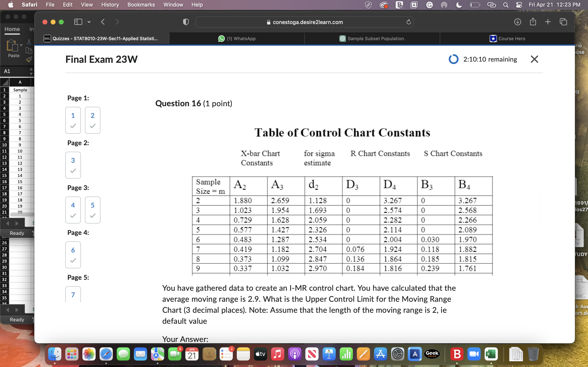Image resolution: width=588 pixels, height=367 pixels.
Task: Click the Excel horizontal scrollbar
Action: [x=22, y=214]
